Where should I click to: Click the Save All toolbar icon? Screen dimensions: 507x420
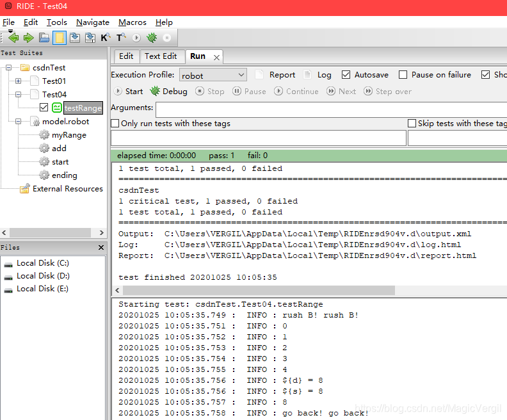(x=90, y=38)
